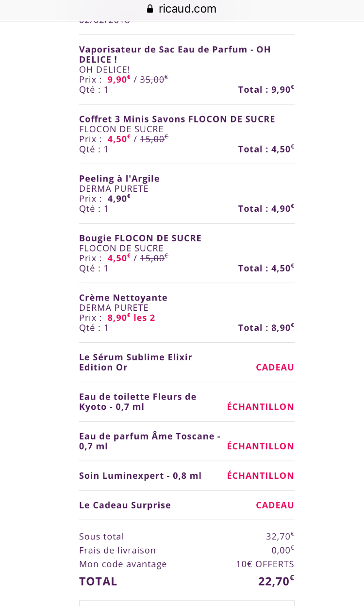Image resolution: width=364 pixels, height=606 pixels.
Task: Tap the 10€ OFFERTS advantage code value
Action: pos(265,564)
